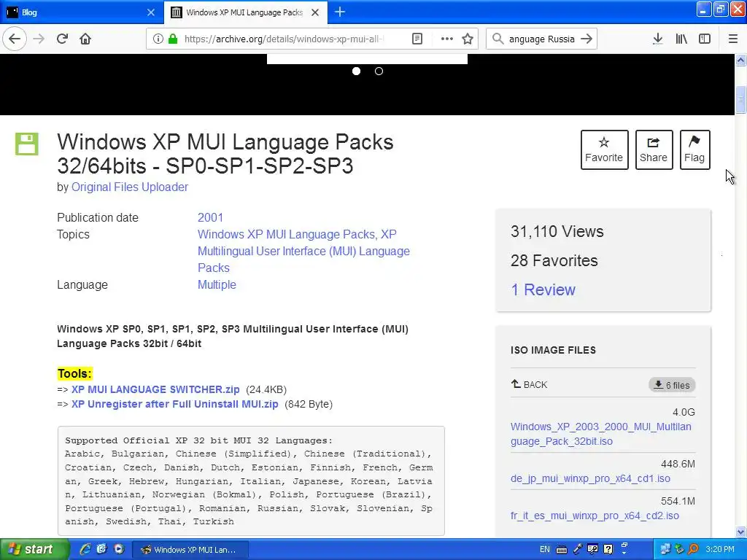
Task: Open the Multiple language link
Action: pyautogui.click(x=217, y=285)
